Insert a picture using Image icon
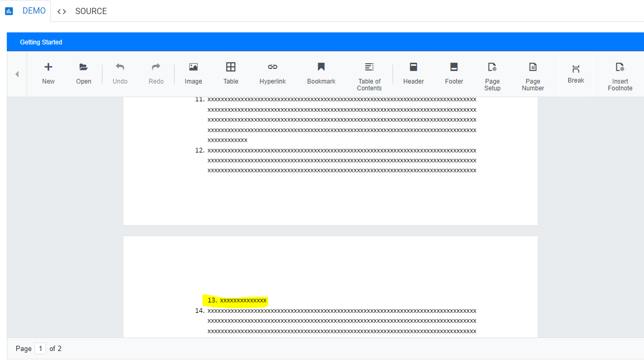Image resolution: width=644 pixels, height=363 pixels. click(193, 67)
